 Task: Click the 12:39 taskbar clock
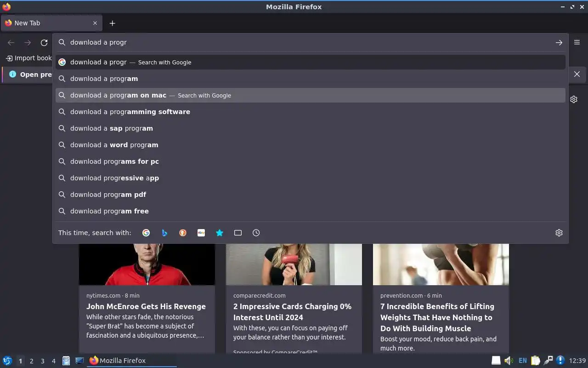tap(577, 361)
